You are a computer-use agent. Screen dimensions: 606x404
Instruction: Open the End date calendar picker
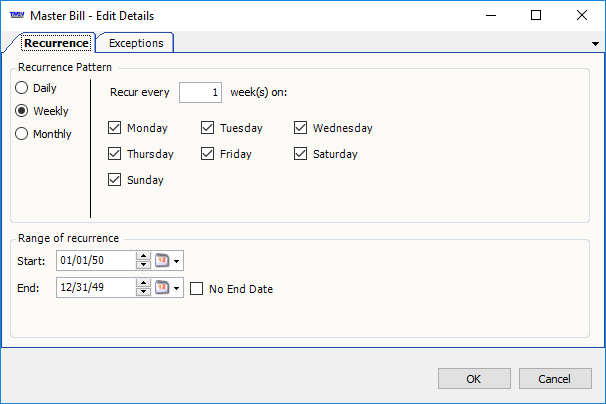[x=163, y=289]
